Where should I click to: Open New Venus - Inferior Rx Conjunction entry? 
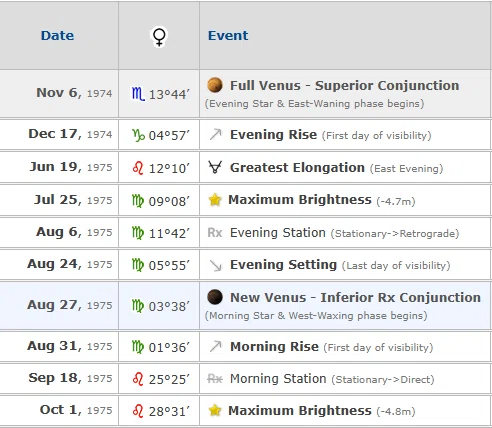(355, 298)
